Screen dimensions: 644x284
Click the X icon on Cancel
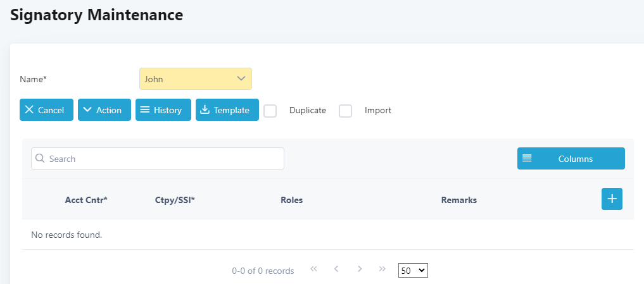[29, 109]
